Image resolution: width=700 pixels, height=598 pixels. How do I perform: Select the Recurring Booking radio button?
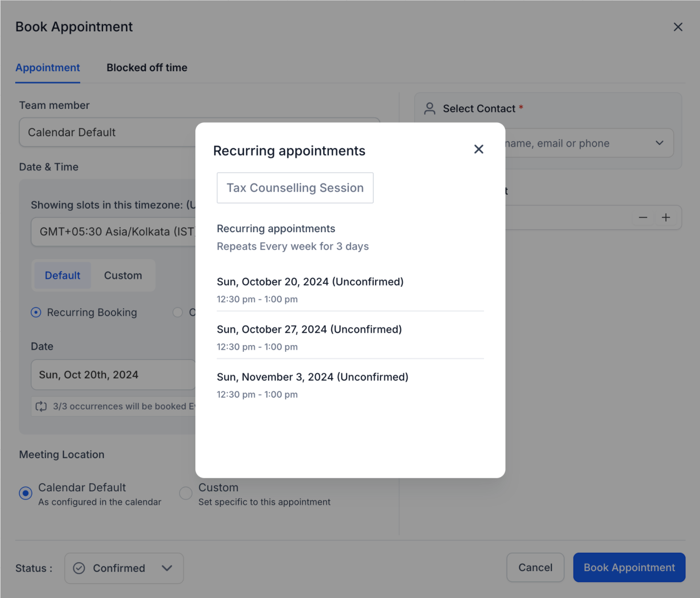pyautogui.click(x=36, y=312)
